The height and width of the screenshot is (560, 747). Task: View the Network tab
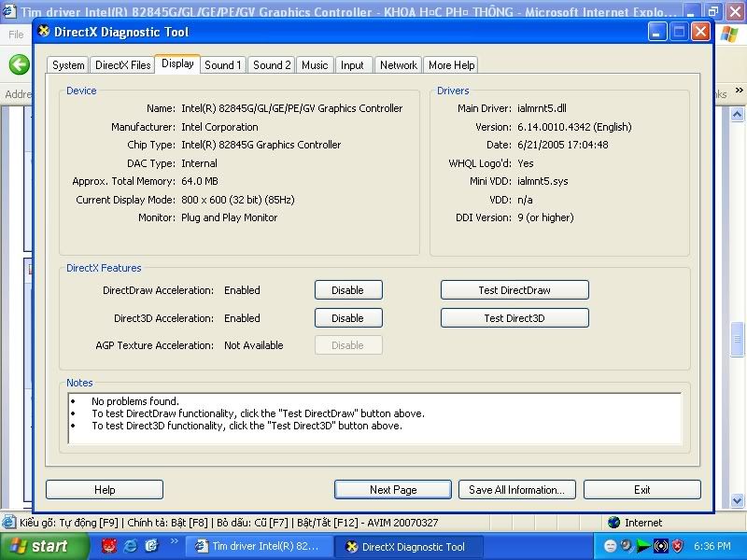pos(399,65)
